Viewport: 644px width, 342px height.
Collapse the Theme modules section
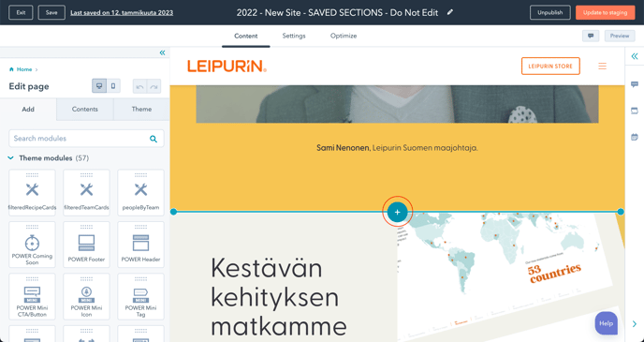[x=11, y=157]
